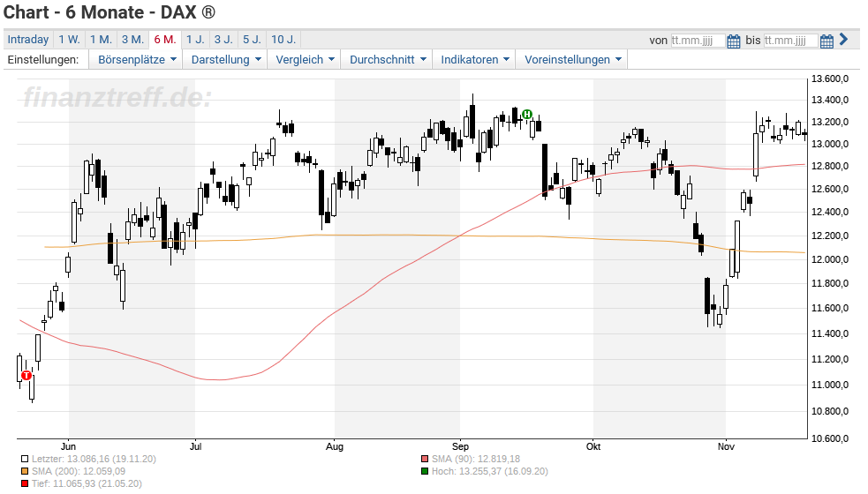Open the 'von' date calendar picker
Image resolution: width=868 pixels, height=494 pixels.
[733, 41]
